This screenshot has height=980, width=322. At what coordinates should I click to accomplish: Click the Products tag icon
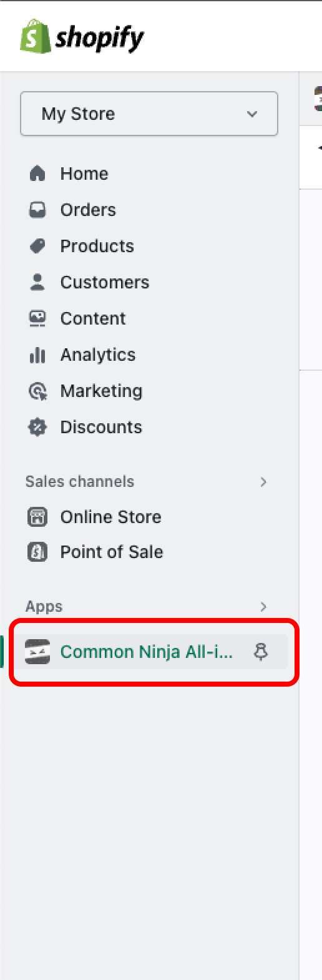click(x=37, y=246)
